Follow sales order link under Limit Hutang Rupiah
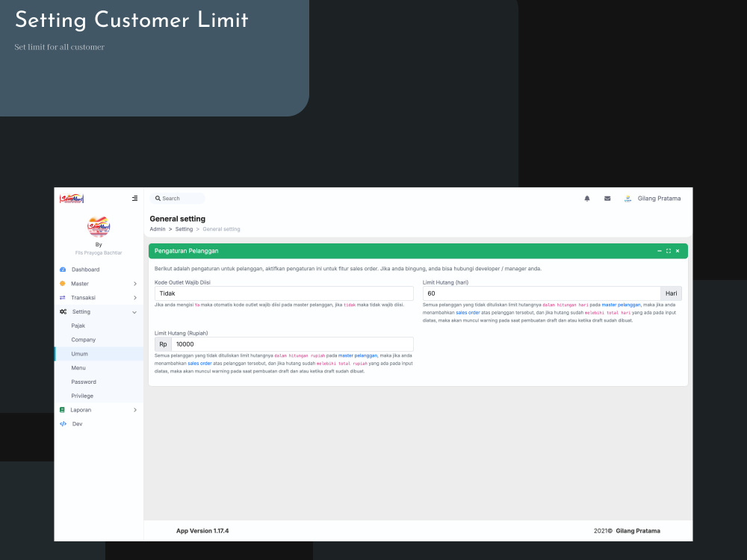Screen dimensions: 747x560 click(199, 364)
